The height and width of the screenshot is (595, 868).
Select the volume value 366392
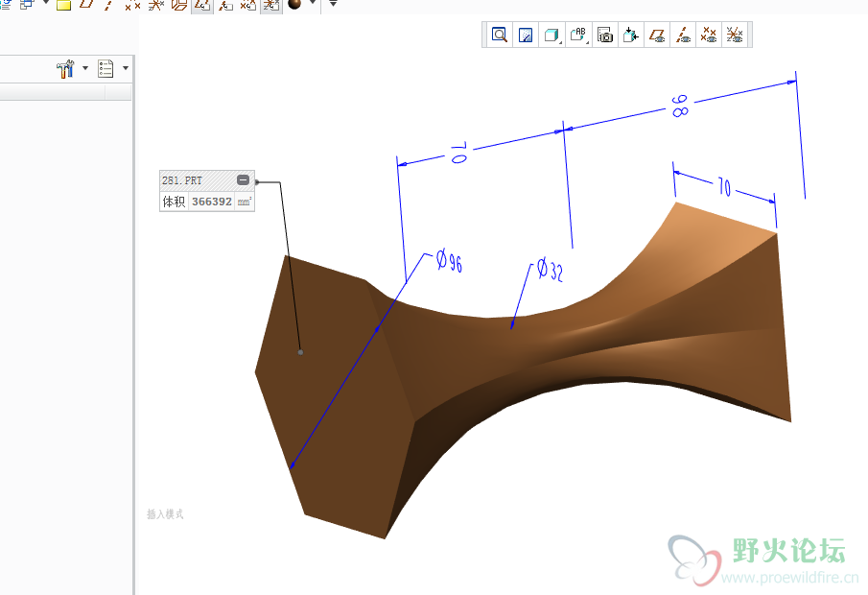pos(212,202)
